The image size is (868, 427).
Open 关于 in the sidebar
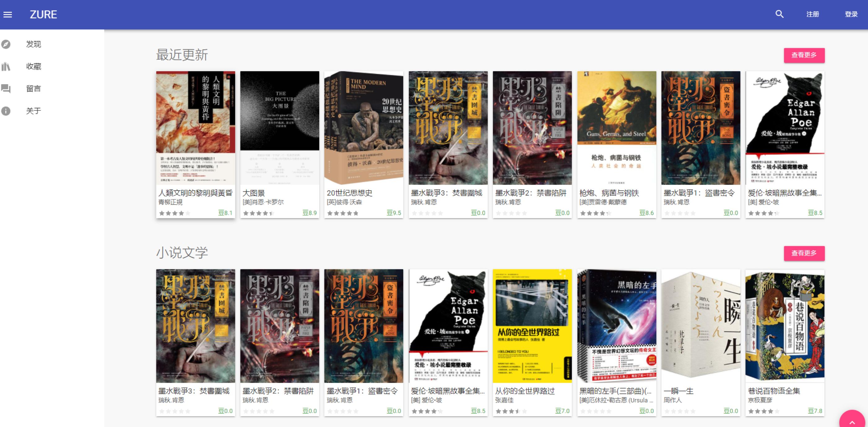[34, 111]
